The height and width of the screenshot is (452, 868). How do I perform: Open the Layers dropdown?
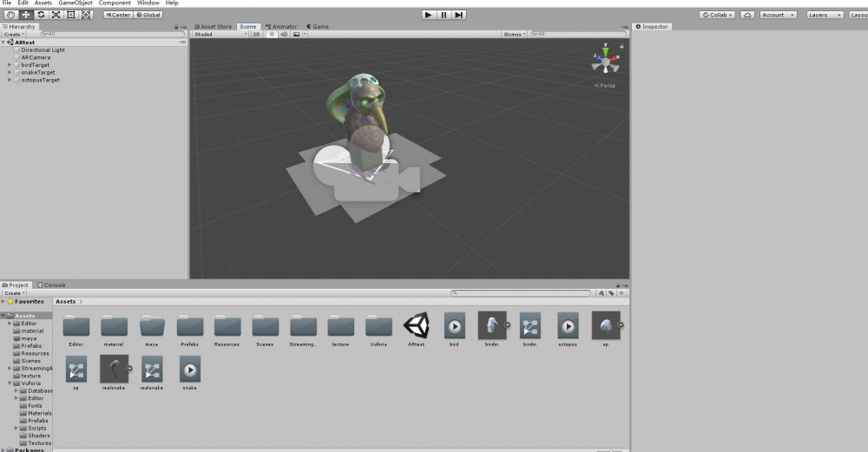tap(825, 15)
